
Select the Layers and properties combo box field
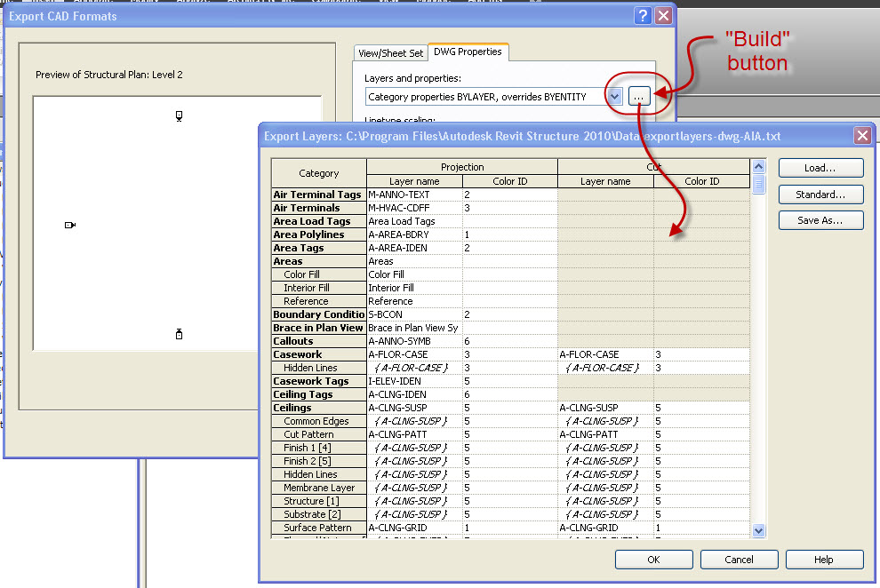493,97
